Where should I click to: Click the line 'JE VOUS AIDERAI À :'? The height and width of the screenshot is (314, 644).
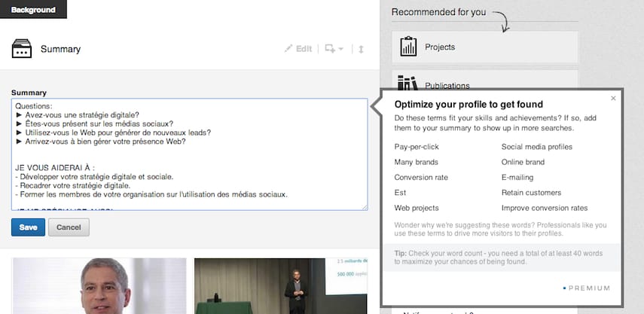(56, 168)
